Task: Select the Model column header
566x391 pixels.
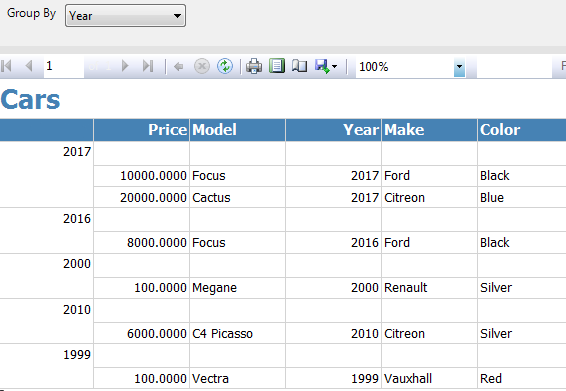Action: tap(238, 130)
